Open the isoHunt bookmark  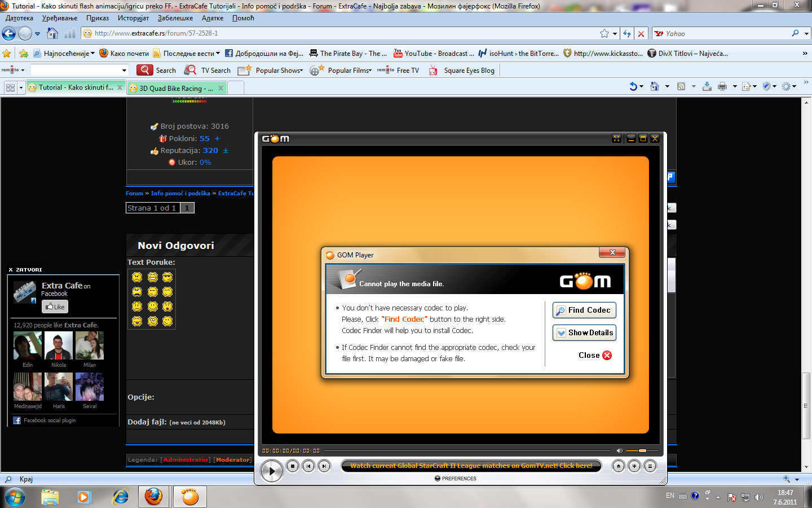[x=518, y=54]
